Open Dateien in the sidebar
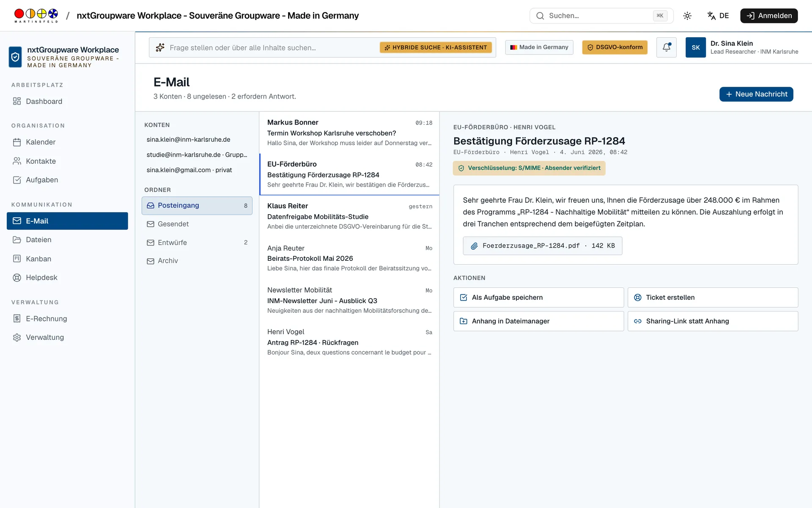812x508 pixels. click(x=67, y=240)
